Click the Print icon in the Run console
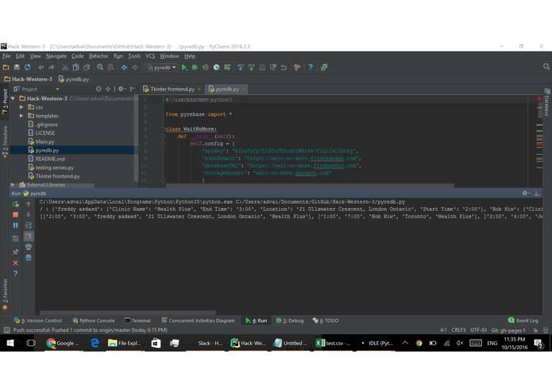This screenshot has height=392, width=552. (x=29, y=247)
